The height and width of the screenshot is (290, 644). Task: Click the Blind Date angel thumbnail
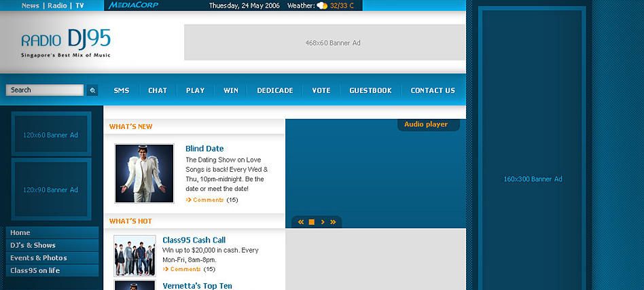144,173
